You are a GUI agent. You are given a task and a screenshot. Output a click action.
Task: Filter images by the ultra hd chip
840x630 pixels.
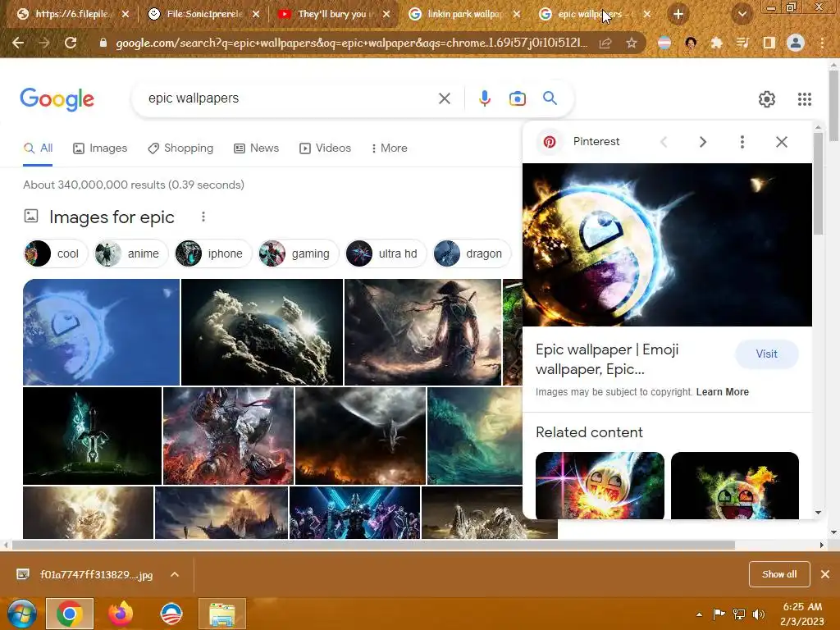point(386,253)
